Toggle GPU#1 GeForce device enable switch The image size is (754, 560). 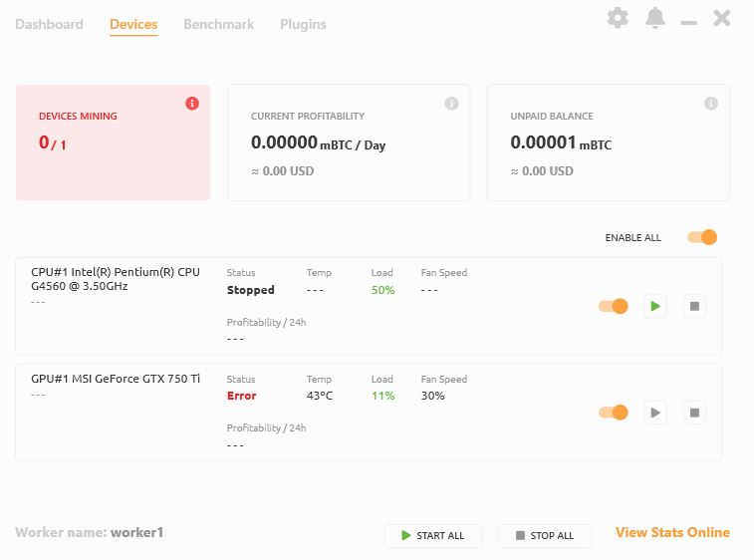coord(614,413)
